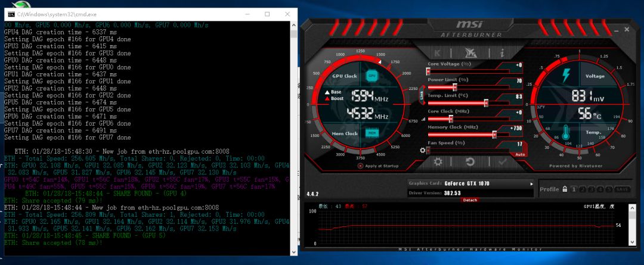Screen dimensions: 644x265
Task: Click the Driver Version 382.53 text
Action: 435,193
